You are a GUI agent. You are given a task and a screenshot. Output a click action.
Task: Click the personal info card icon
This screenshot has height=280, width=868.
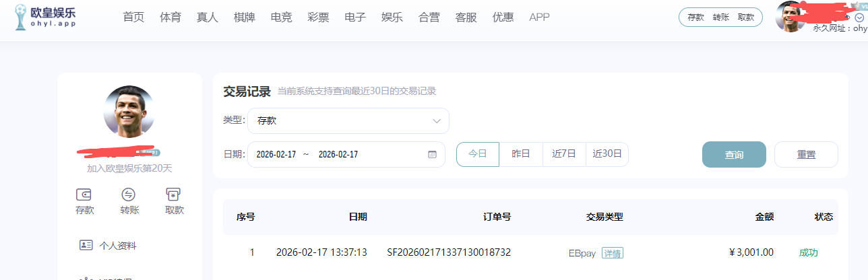[x=86, y=245]
